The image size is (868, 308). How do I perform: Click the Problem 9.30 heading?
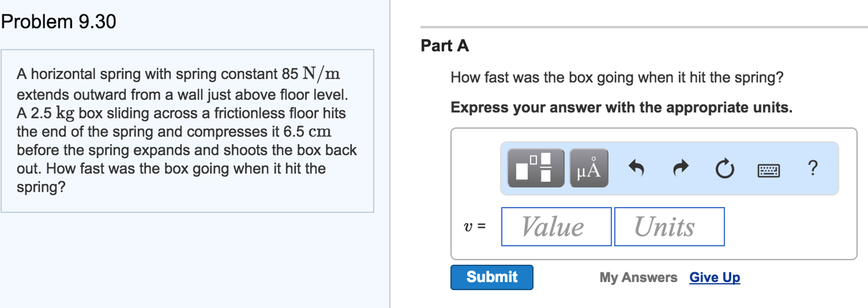tap(59, 22)
